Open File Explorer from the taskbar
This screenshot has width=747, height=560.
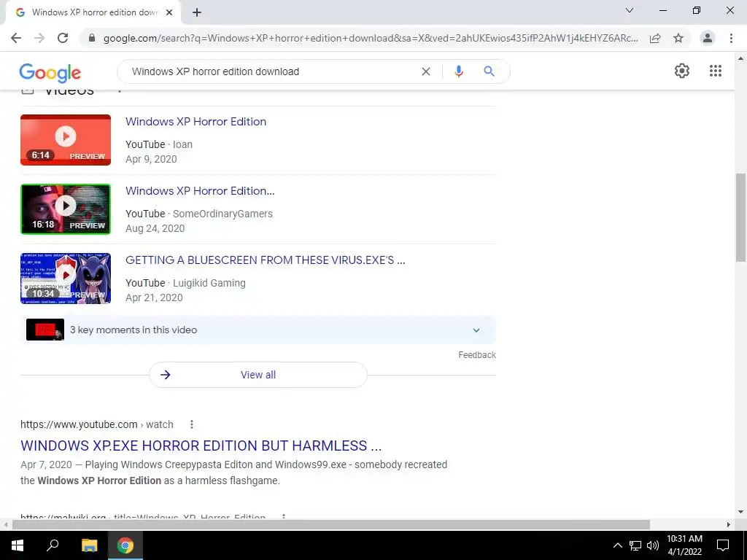coord(89,545)
